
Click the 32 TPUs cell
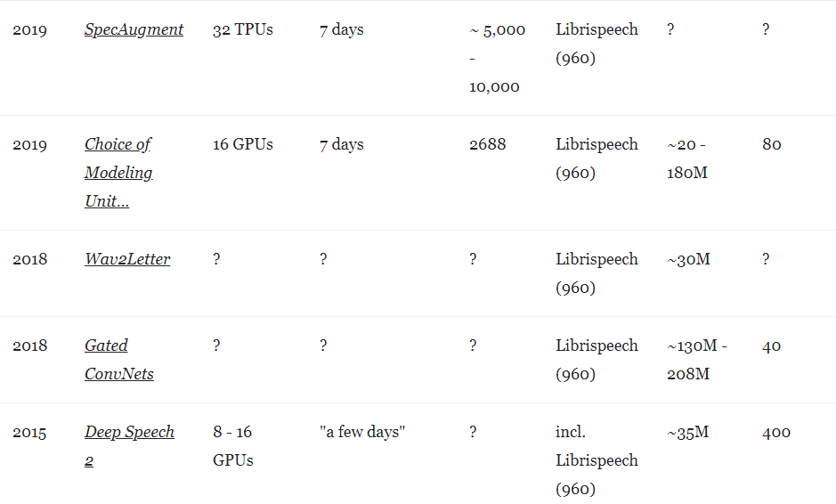(x=242, y=29)
